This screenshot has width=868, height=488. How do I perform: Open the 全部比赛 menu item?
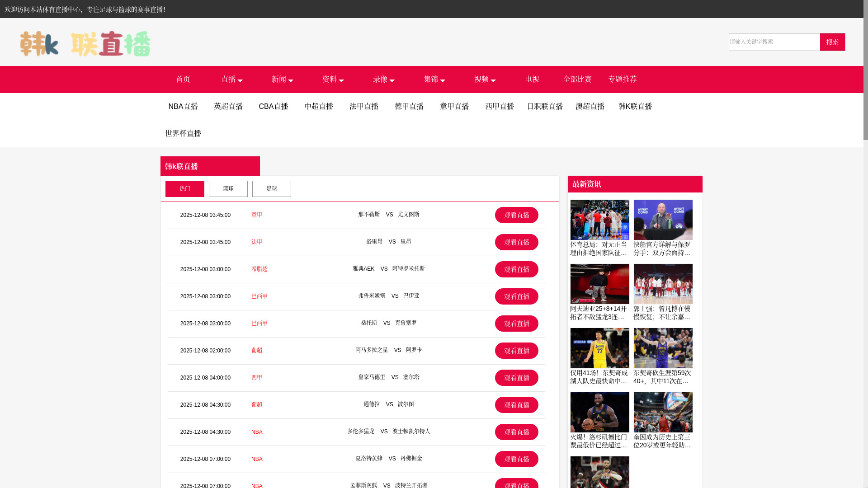click(x=577, y=80)
